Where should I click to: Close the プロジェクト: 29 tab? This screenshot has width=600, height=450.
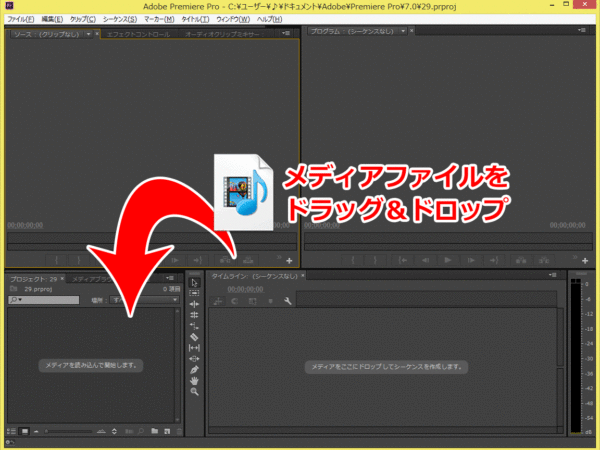62,278
